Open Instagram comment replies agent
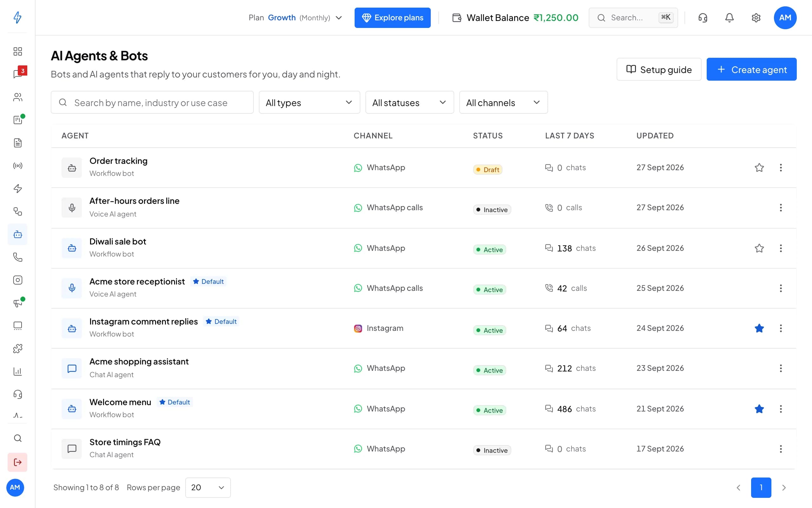The height and width of the screenshot is (508, 812). [x=144, y=322]
